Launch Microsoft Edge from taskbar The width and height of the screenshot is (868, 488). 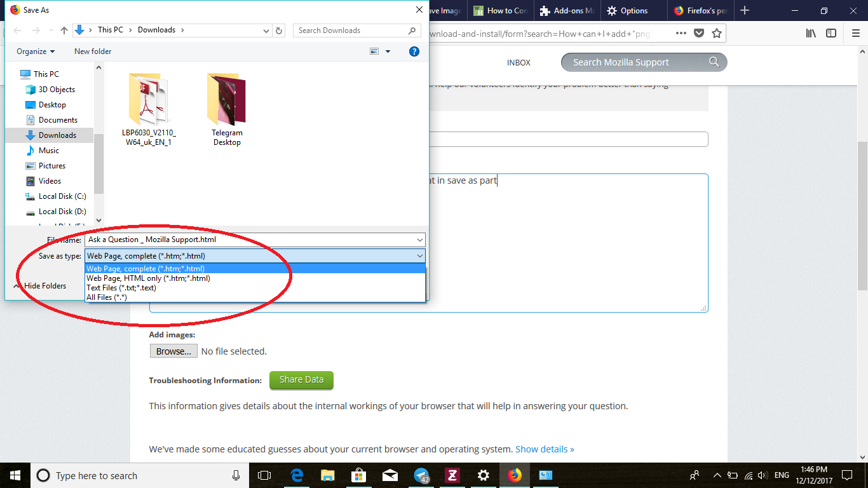pos(296,475)
